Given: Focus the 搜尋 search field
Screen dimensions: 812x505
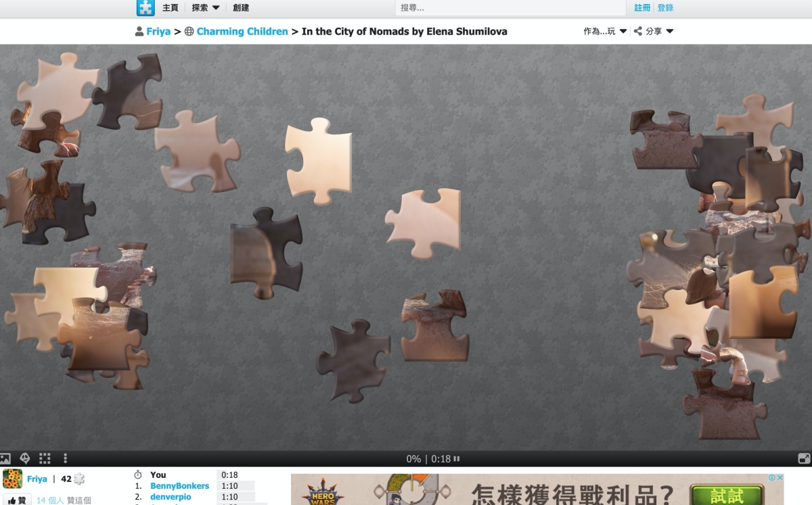Looking at the screenshot, I should (x=510, y=8).
